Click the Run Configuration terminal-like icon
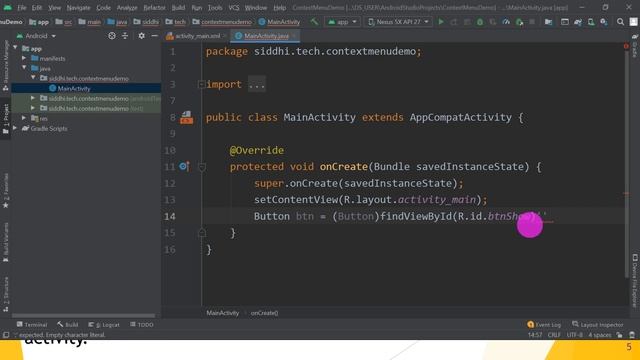640x360 pixels. point(564,22)
